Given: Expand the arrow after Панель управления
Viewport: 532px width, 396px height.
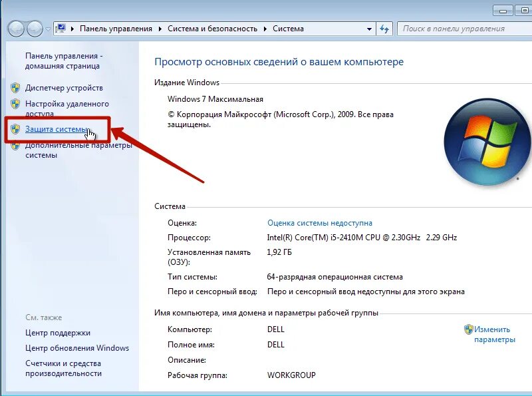Looking at the screenshot, I should pyautogui.click(x=160, y=29).
